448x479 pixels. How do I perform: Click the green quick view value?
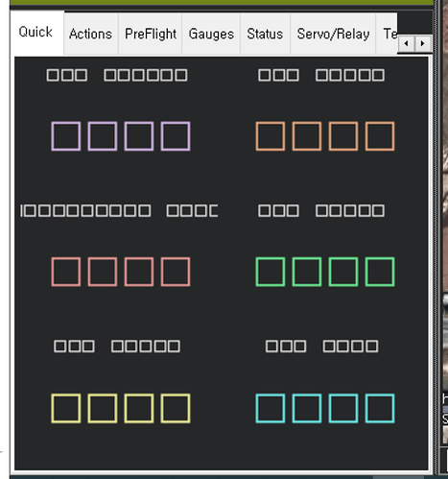click(325, 272)
